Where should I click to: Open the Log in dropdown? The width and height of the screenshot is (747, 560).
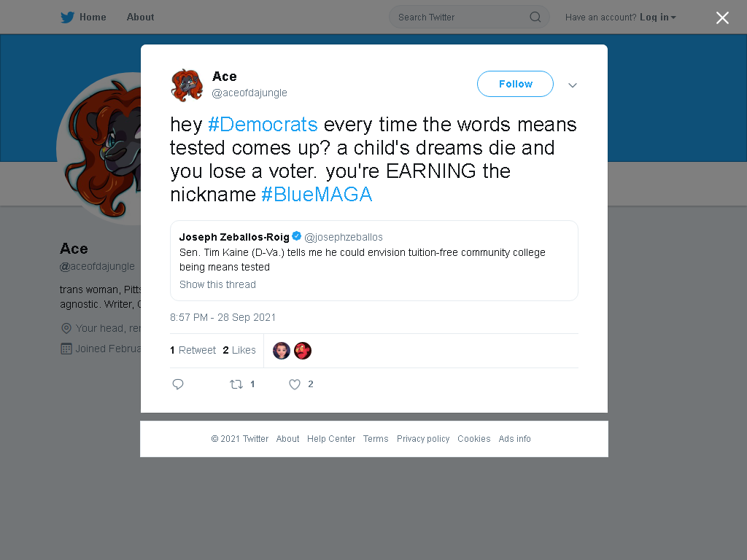pyautogui.click(x=657, y=17)
